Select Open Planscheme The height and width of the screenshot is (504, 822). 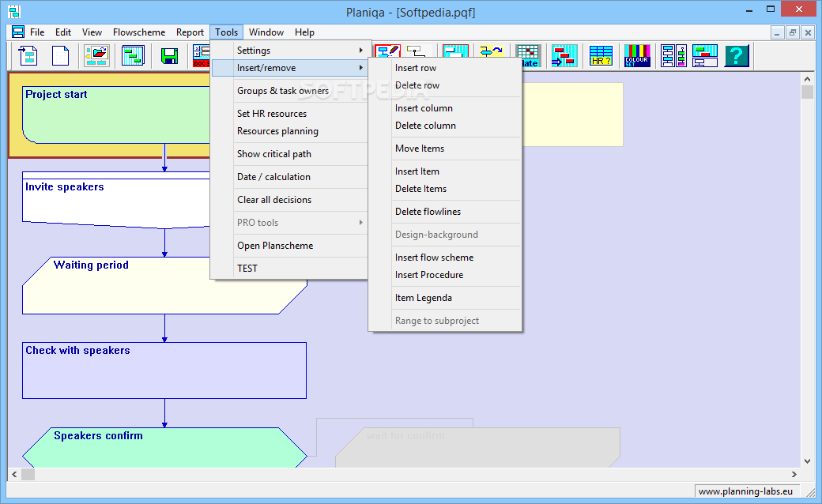click(290, 246)
